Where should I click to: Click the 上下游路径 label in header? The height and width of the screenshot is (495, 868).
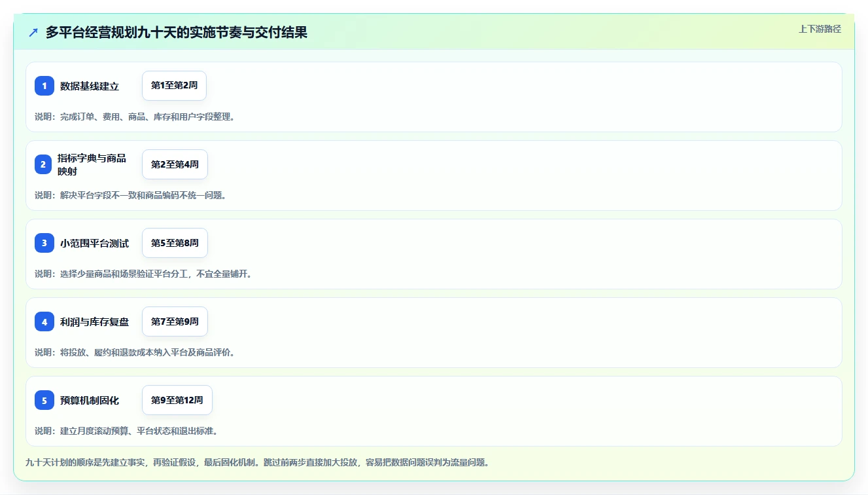820,29
